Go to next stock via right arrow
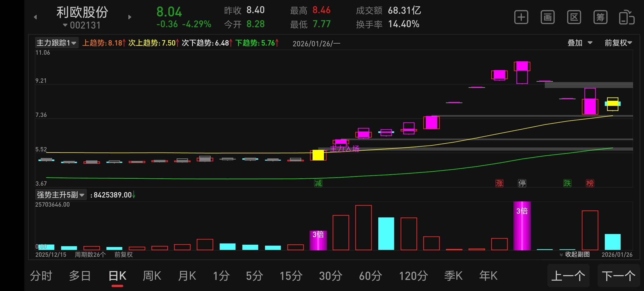The image size is (644, 291). pyautogui.click(x=130, y=17)
